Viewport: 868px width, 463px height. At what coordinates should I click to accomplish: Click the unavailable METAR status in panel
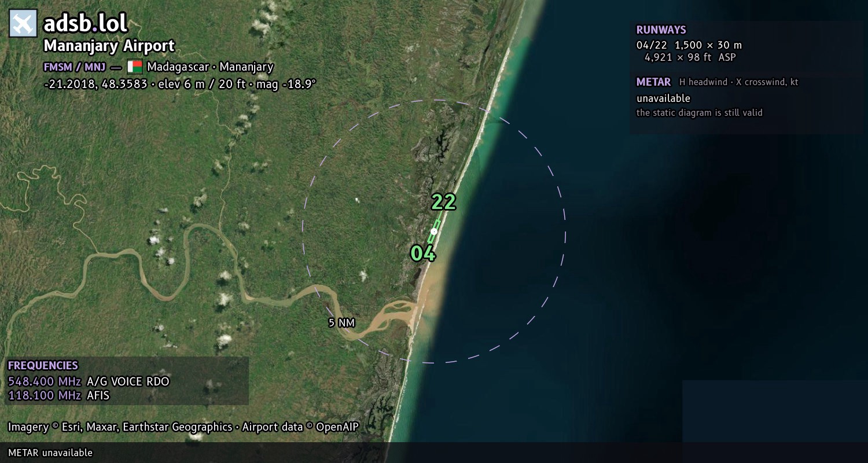663,98
